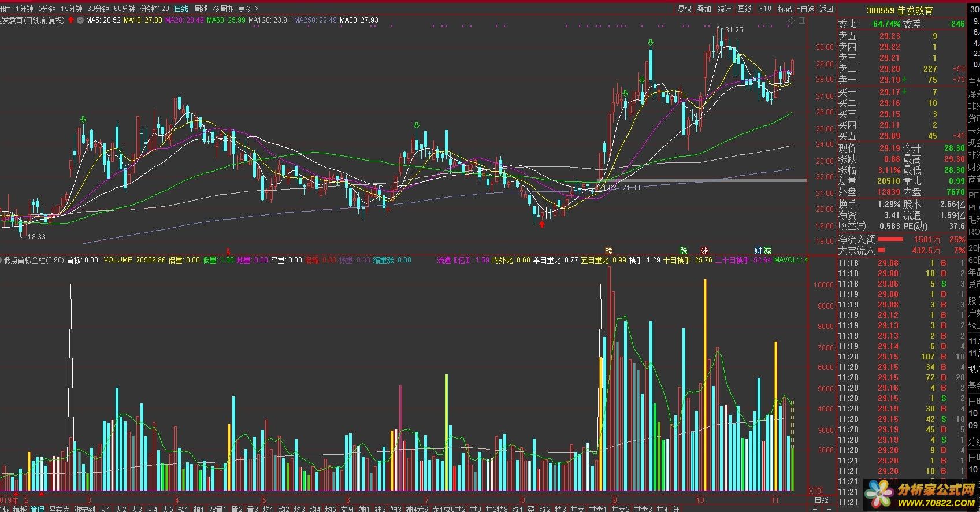Click the 大宗流入 432.5万 value
The width and height of the screenshot is (980, 512).
[926, 250]
